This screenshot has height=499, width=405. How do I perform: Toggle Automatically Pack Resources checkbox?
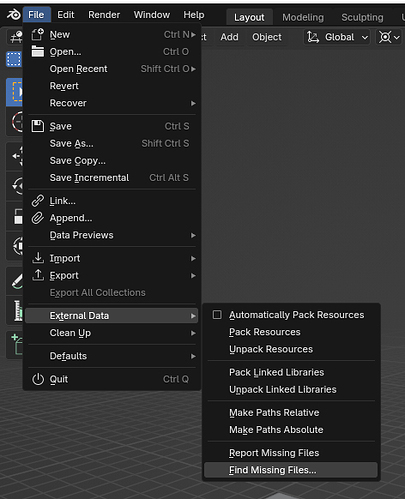[217, 315]
